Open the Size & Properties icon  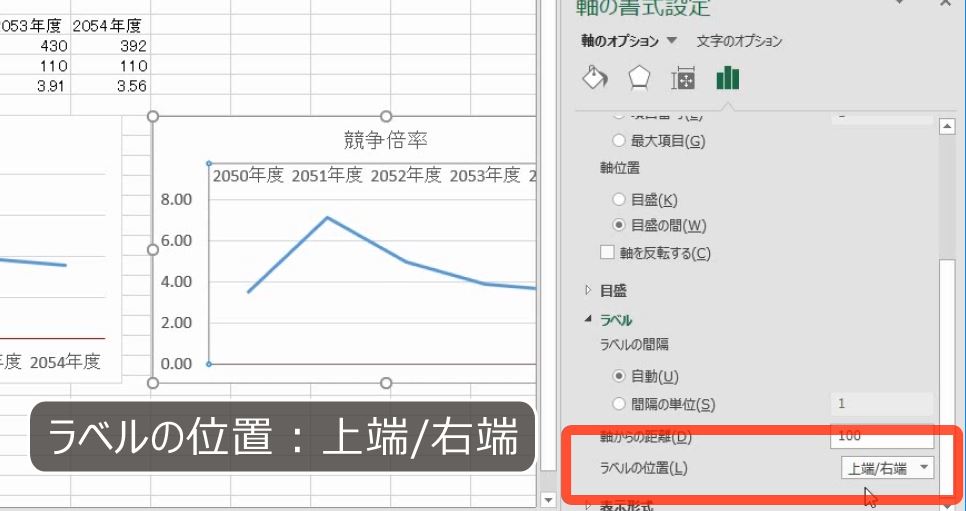(x=683, y=78)
